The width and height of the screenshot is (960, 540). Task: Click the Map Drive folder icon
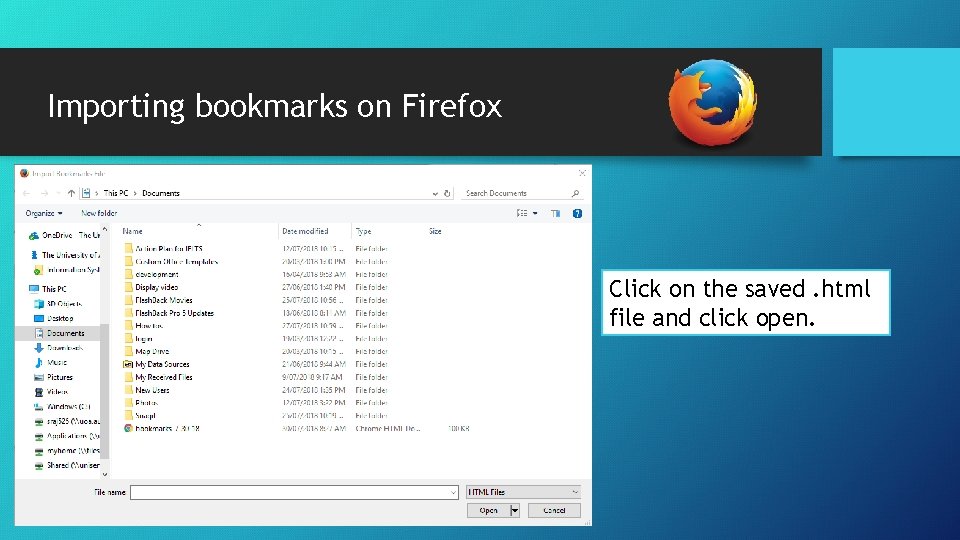point(128,351)
